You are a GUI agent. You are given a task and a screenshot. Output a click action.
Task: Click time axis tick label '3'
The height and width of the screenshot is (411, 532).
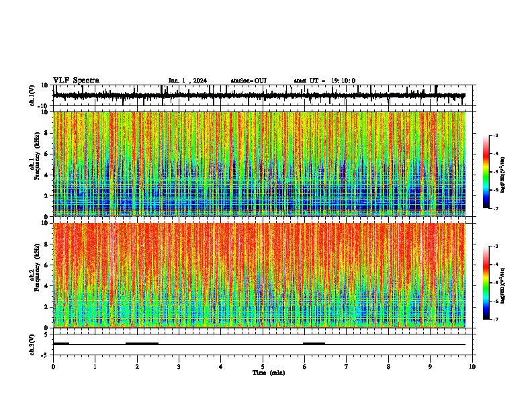pos(179,367)
